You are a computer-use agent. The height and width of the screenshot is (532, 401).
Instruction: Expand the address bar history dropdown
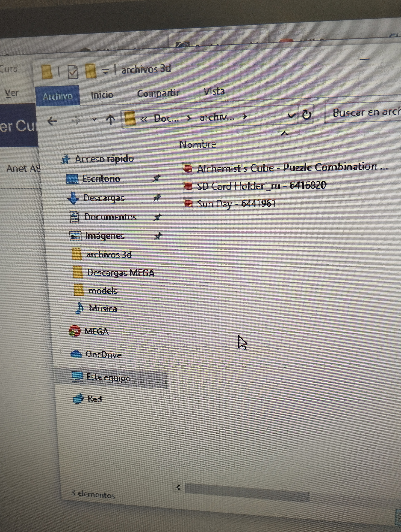pos(291,116)
